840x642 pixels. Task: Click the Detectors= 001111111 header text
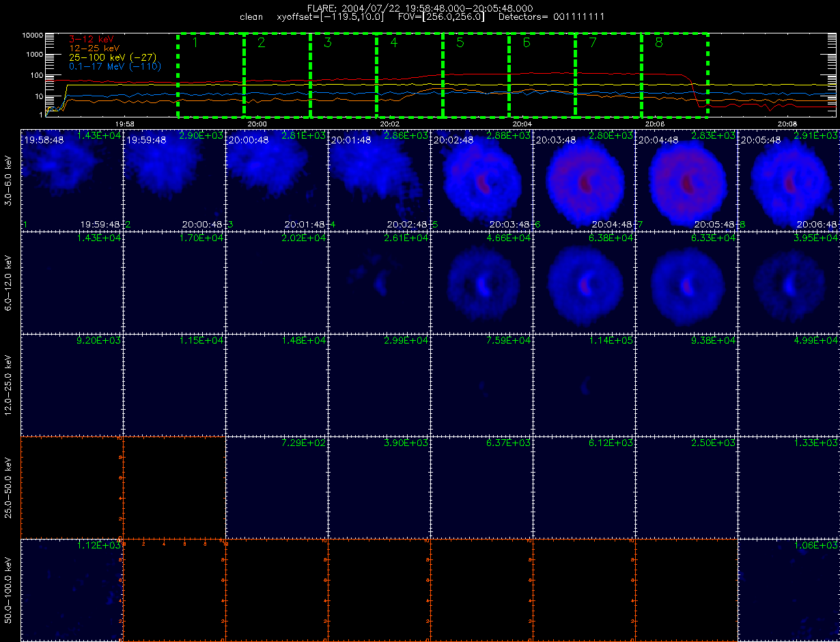coord(552,16)
